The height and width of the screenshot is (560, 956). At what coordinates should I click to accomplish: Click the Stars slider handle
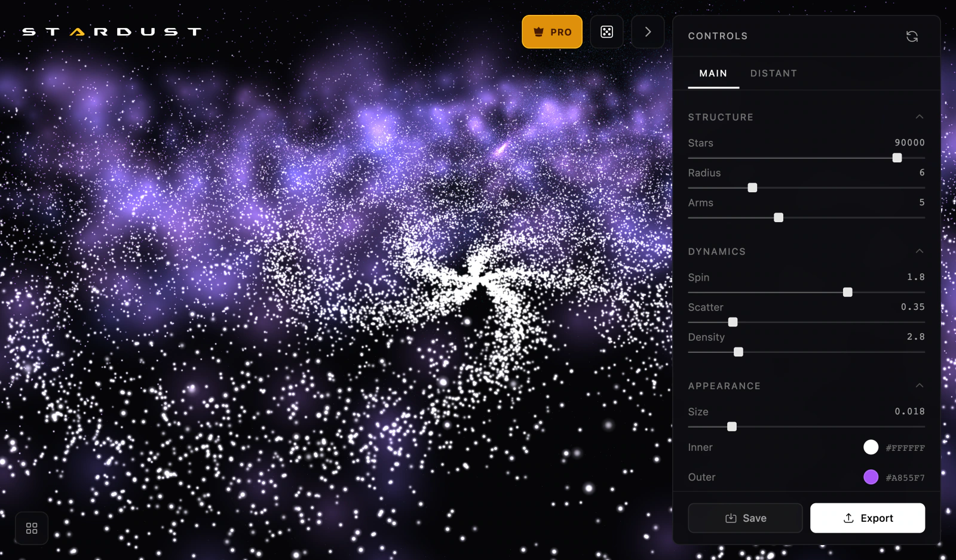[897, 158]
